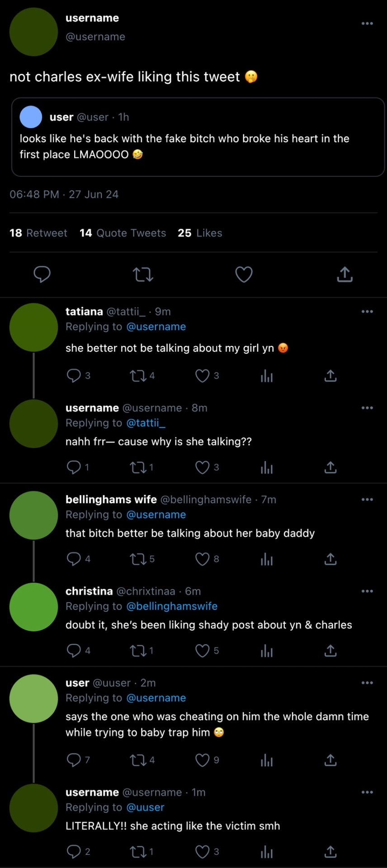This screenshot has height=868, width=387.
Task: Like tatiana's reply about yn
Action: click(x=202, y=376)
